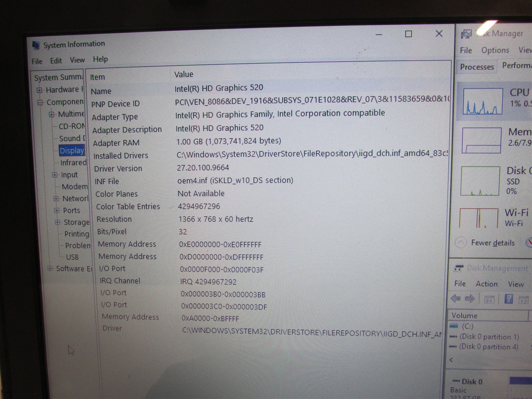The image size is (532, 399).
Task: Select Memory graph thumbnail in Task Manager
Action: coord(481,140)
